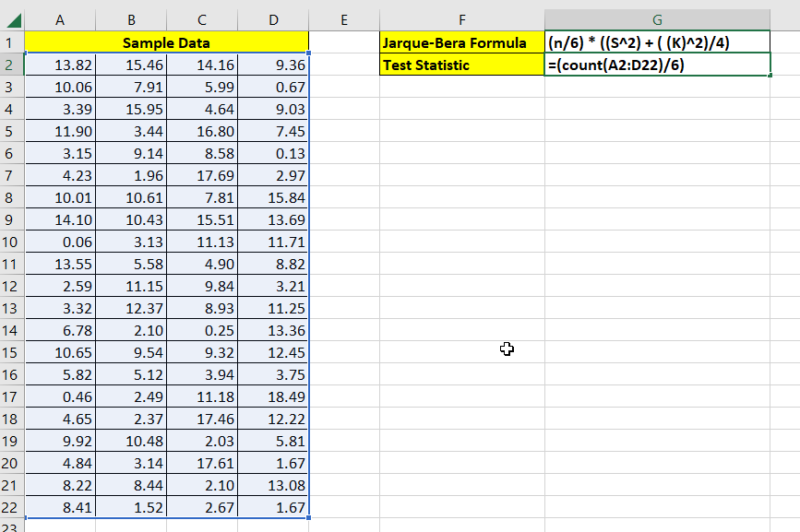Select the cell containing 13.82
The width and height of the screenshot is (800, 532).
[x=60, y=64]
